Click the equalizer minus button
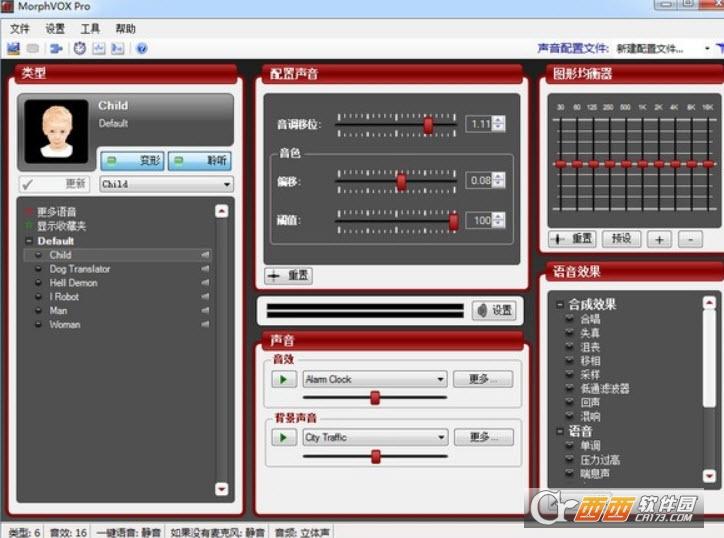The height and width of the screenshot is (538, 724). (690, 239)
